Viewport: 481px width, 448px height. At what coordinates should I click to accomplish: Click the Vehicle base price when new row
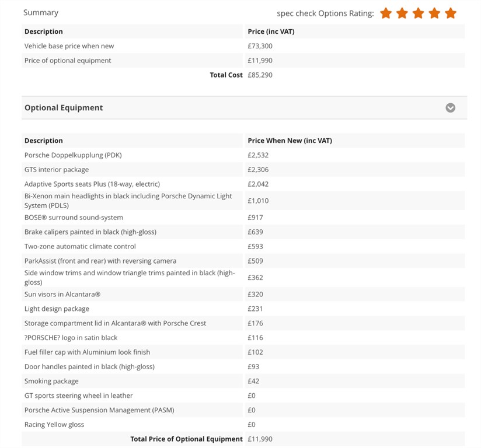[x=69, y=46]
